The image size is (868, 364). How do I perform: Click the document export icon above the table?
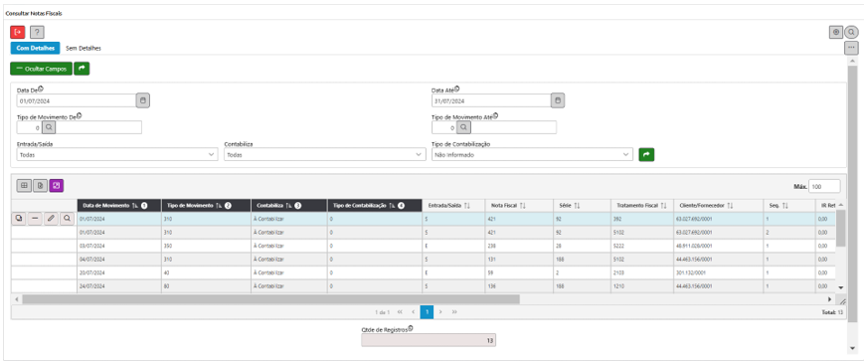tap(40, 186)
